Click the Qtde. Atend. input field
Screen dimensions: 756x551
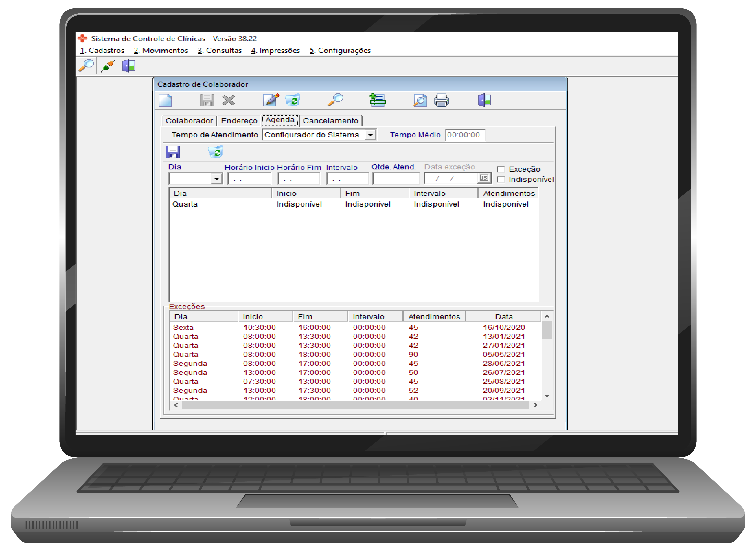point(396,179)
